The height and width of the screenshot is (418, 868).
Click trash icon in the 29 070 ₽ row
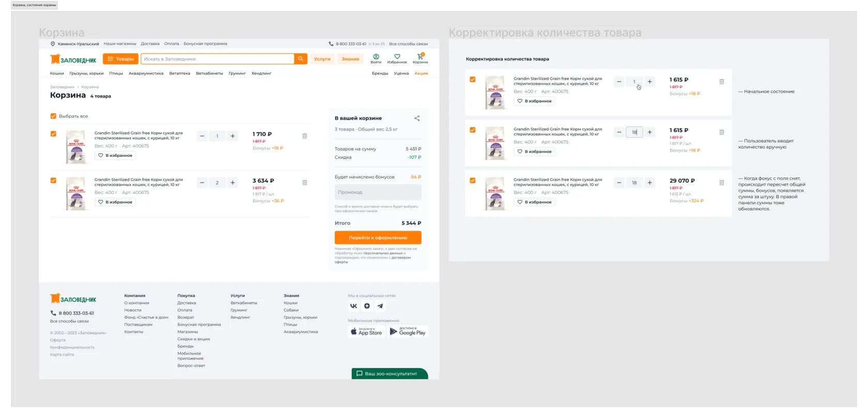[x=722, y=183]
